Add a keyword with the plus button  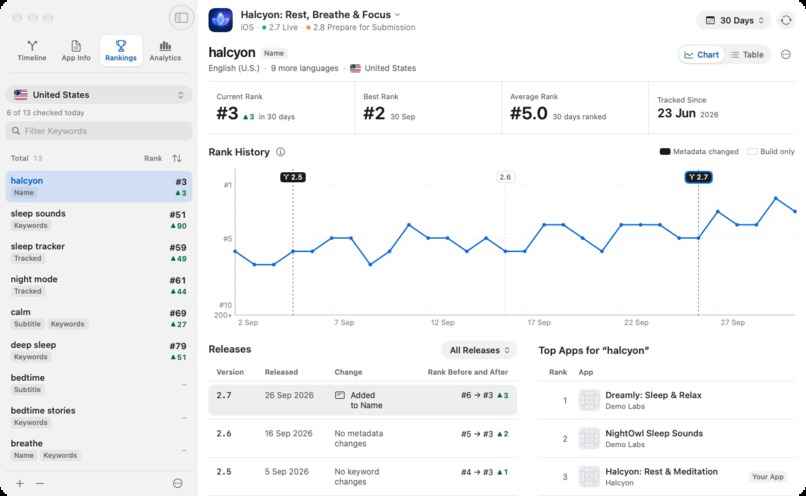pyautogui.click(x=20, y=483)
